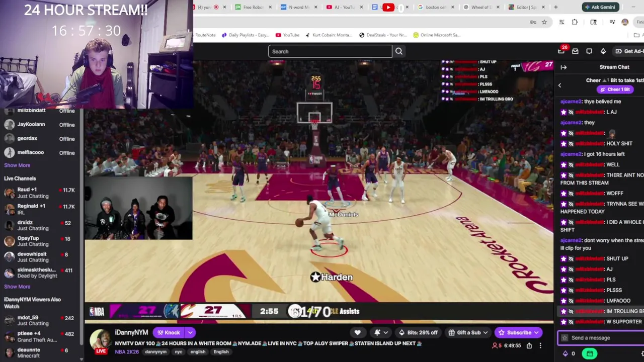Switch to the boston cel browser tab
The height and width of the screenshot is (362, 644).
click(436, 7)
